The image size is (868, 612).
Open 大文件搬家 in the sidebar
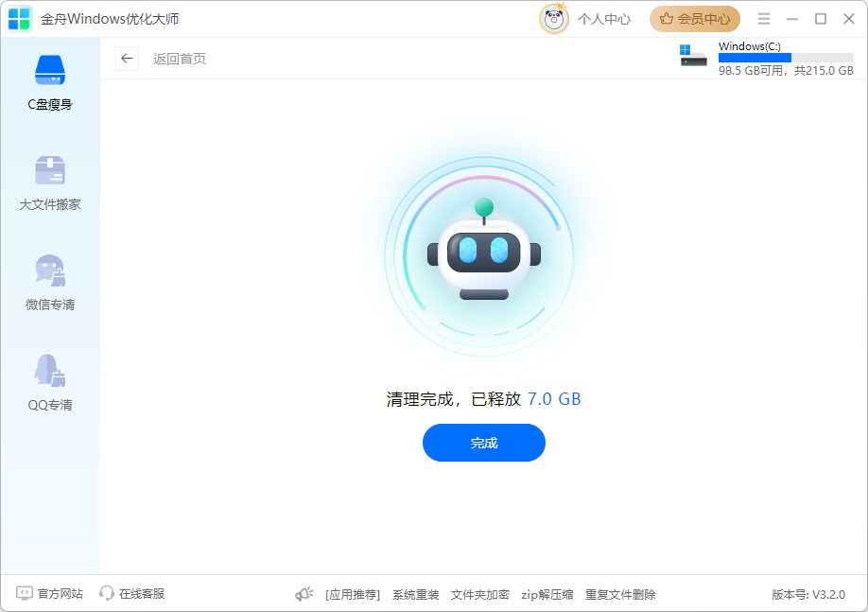(x=50, y=171)
